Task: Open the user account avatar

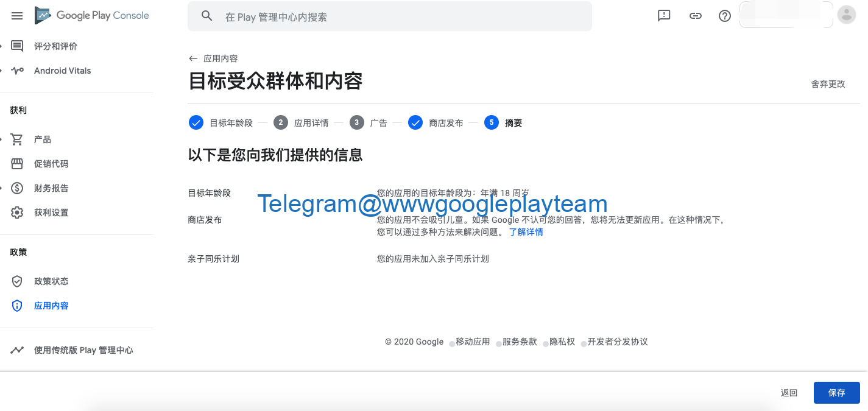Action: 847,15
